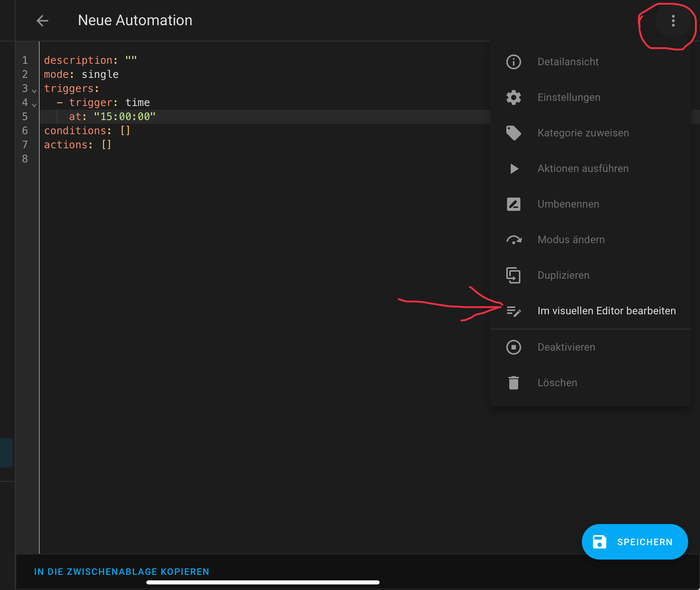Collapse the triggers block on line 3

point(34,91)
